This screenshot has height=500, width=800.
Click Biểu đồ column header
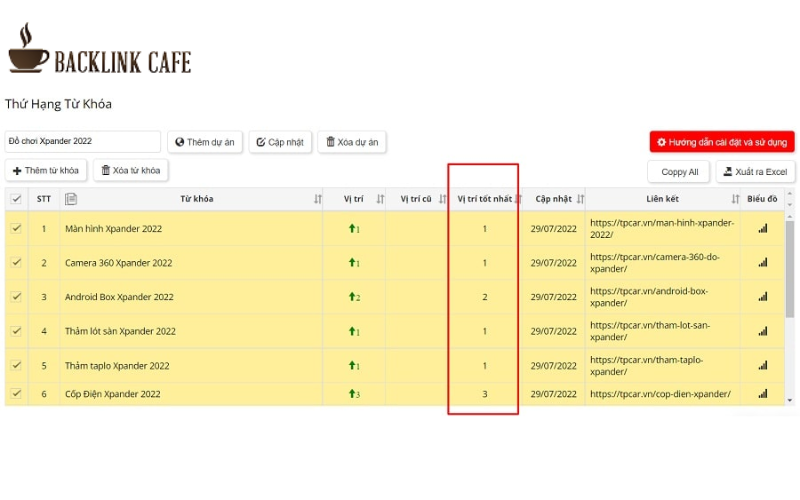coord(762,199)
